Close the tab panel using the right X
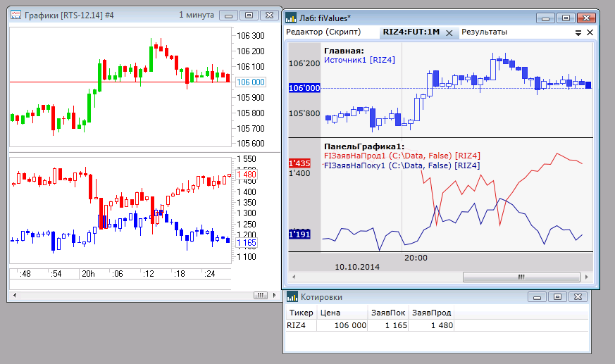The image size is (615, 364). pos(590,32)
